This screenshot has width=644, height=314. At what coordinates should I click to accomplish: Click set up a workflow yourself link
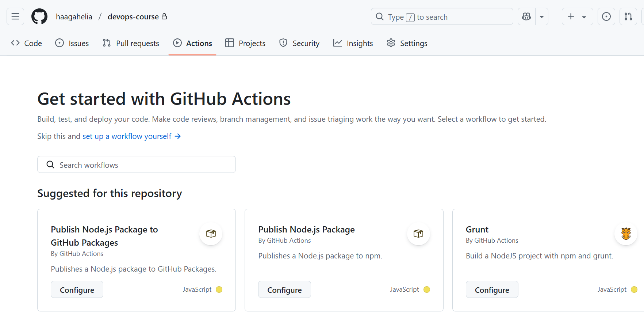(x=131, y=136)
